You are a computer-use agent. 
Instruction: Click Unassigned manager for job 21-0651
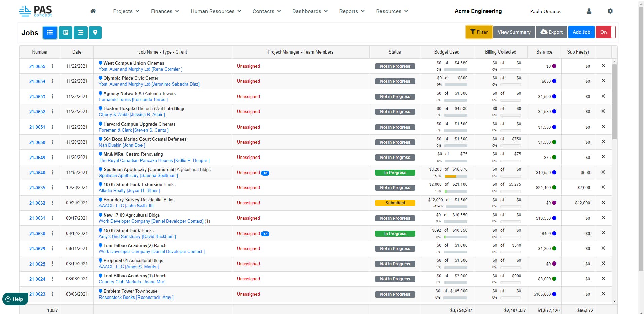[248, 127]
